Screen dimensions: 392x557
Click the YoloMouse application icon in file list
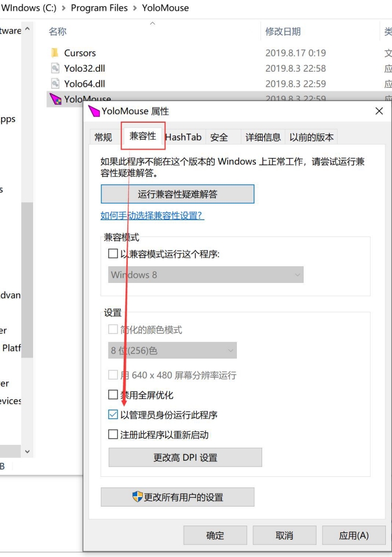[55, 99]
